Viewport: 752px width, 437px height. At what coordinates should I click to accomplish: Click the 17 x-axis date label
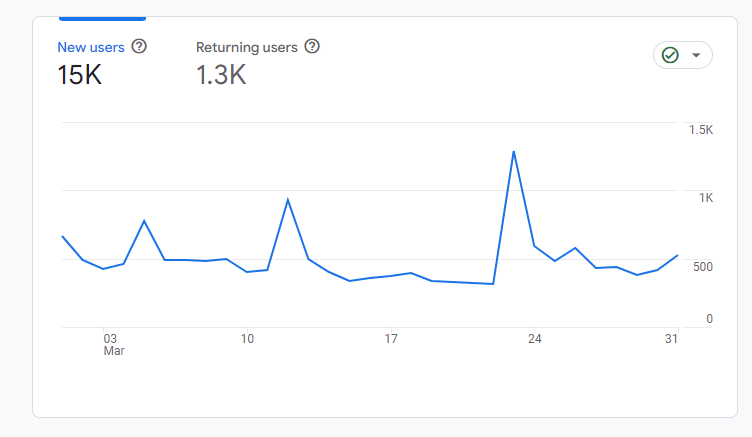pos(391,339)
